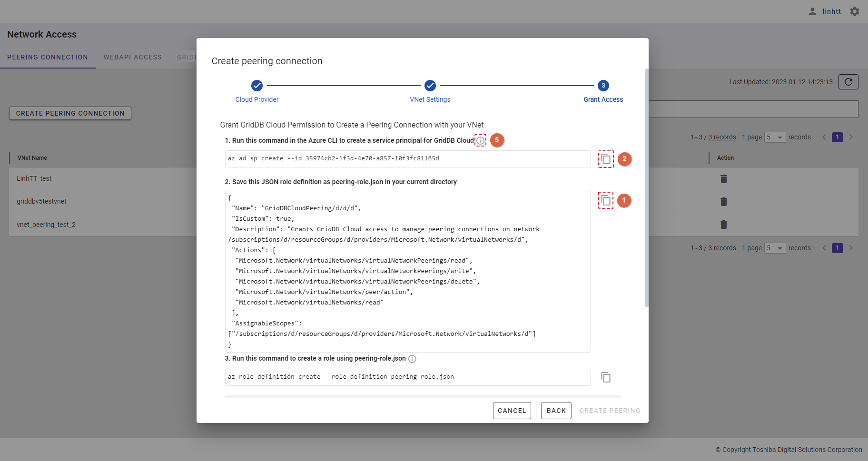The height and width of the screenshot is (461, 868).
Task: Click the Cloud Provider completed step
Action: pos(257,86)
